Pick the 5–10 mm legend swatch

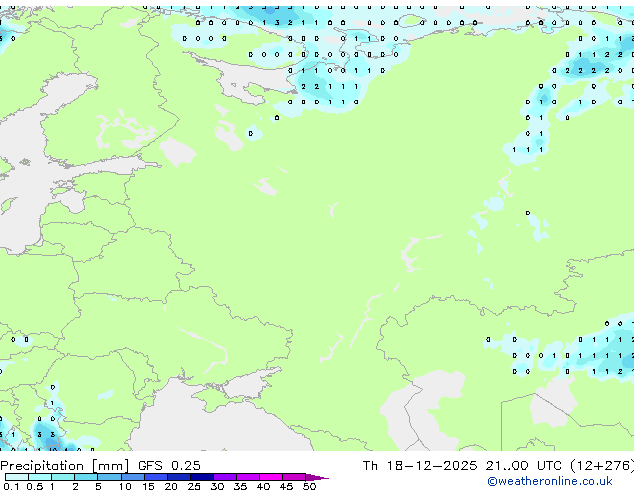point(109,477)
